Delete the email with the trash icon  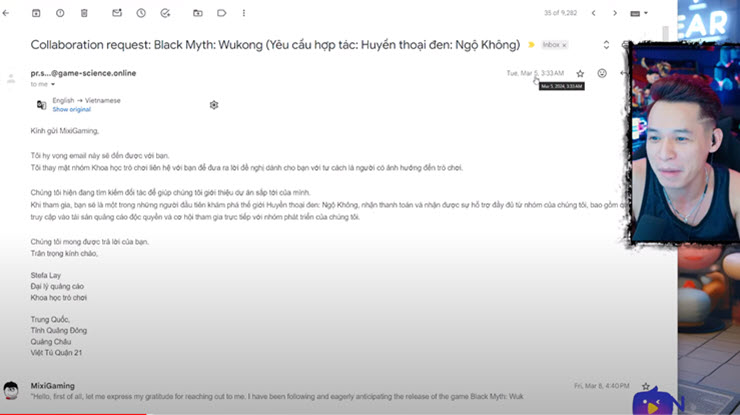click(x=84, y=13)
